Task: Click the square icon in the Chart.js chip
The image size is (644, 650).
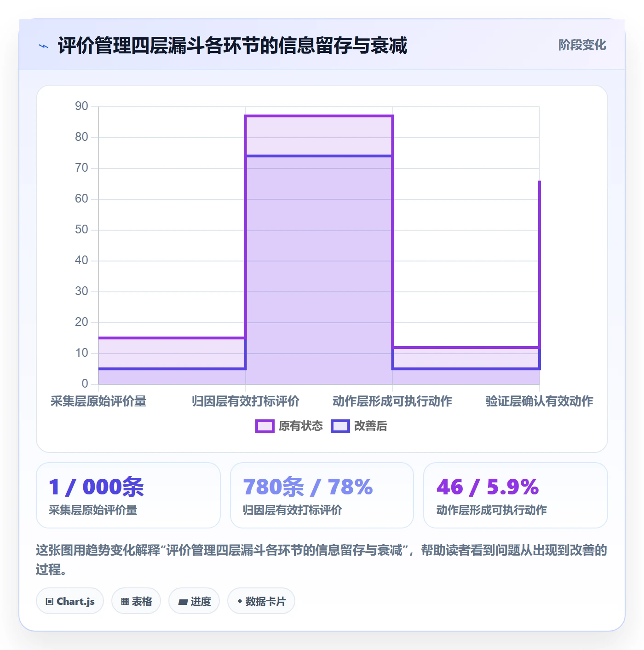Action: click(50, 602)
